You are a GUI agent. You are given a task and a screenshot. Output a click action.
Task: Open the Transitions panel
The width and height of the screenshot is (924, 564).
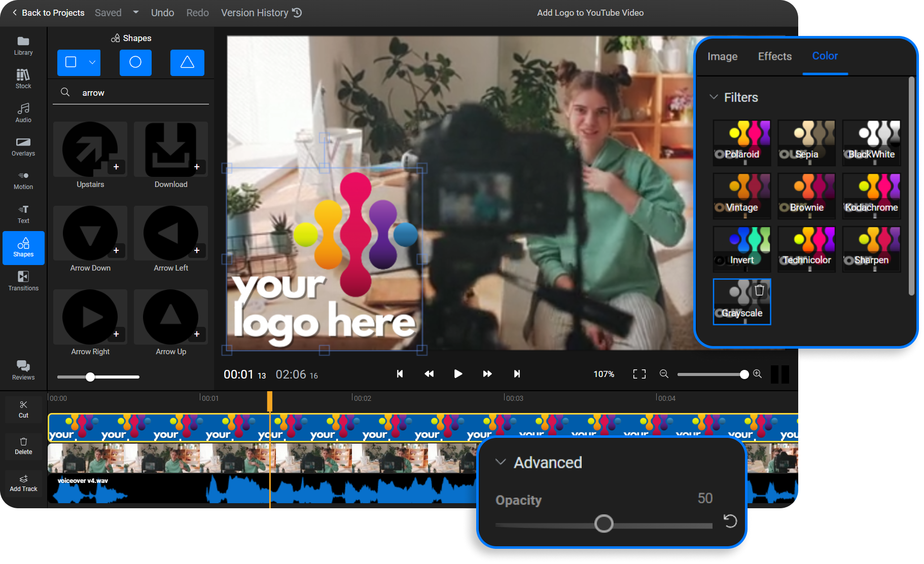click(23, 281)
